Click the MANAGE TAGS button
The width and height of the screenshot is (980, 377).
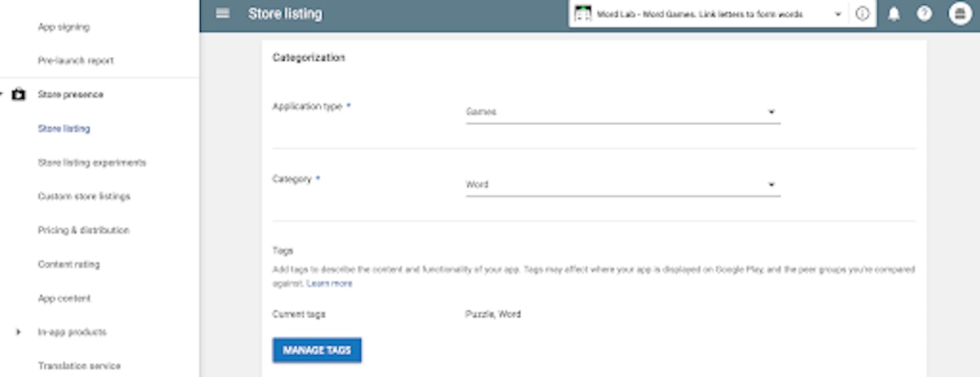317,350
